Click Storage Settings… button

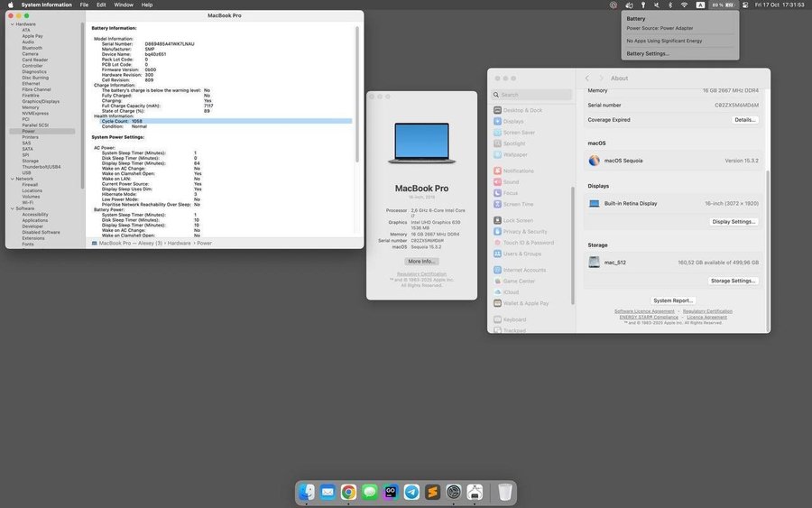click(733, 281)
